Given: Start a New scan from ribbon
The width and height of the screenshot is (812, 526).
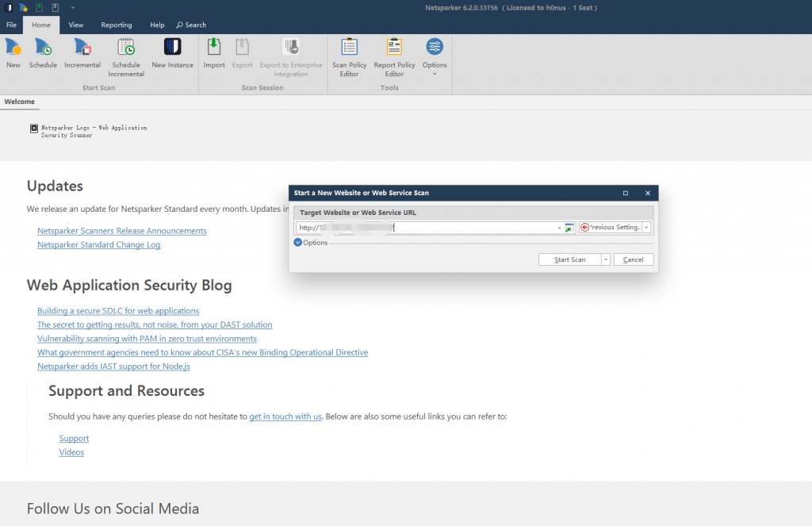Looking at the screenshot, I should pos(13,53).
